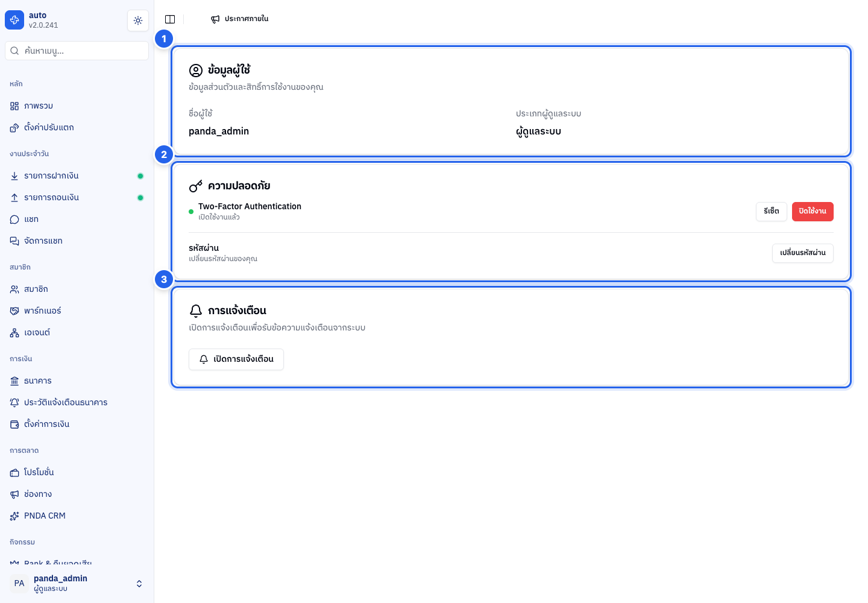Open the ธนาคาร bank icon
Screen dimensions: 868x603
(14, 381)
